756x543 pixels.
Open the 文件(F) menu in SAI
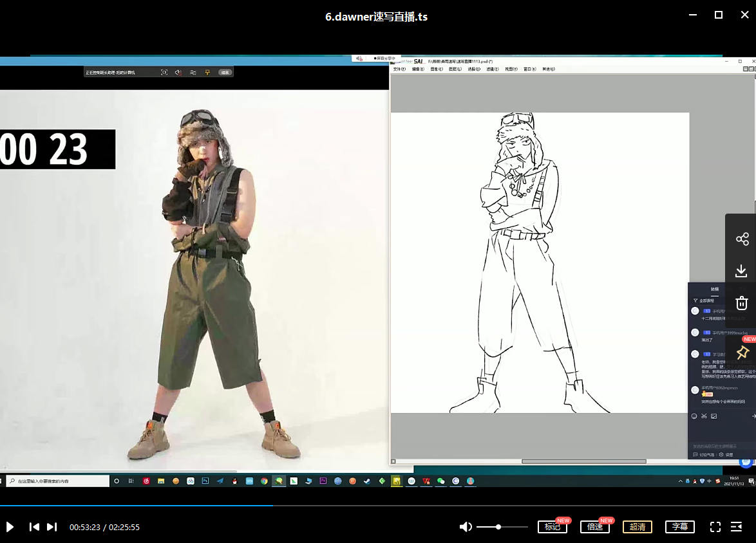(399, 69)
